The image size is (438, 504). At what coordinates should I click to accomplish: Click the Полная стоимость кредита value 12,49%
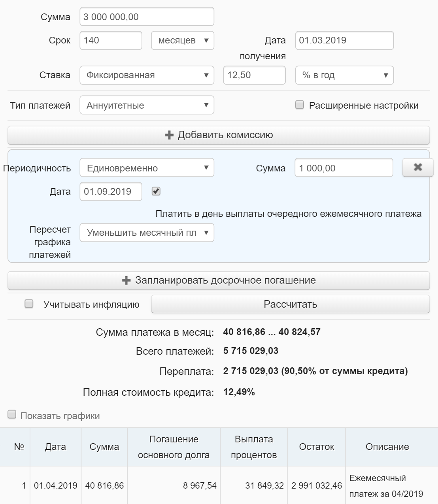point(239,392)
